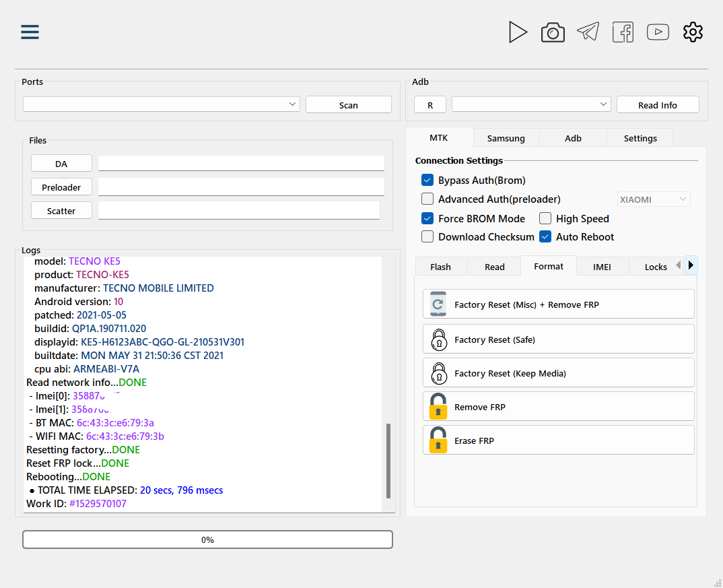This screenshot has height=588, width=723.
Task: Open the Telegram link icon
Action: 588,32
